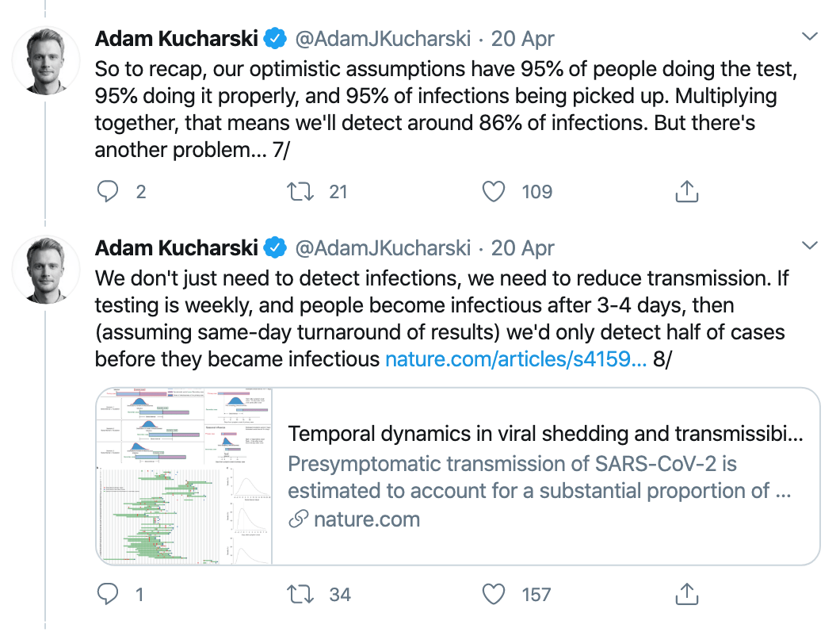Screen dimensions: 840x636
Task: Share the 7/ recap tweet
Action: point(686,191)
